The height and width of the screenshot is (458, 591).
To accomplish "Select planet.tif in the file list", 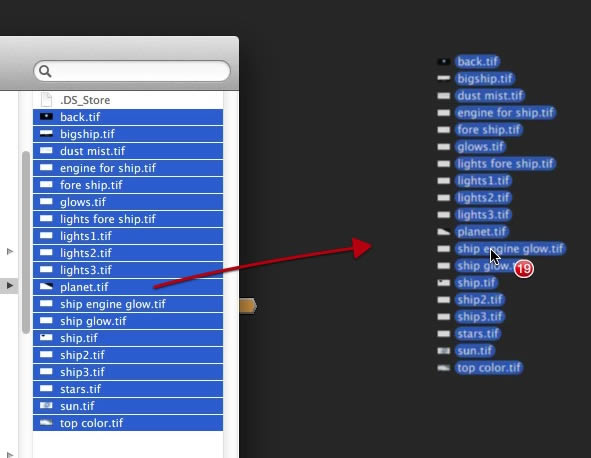I will (x=128, y=287).
